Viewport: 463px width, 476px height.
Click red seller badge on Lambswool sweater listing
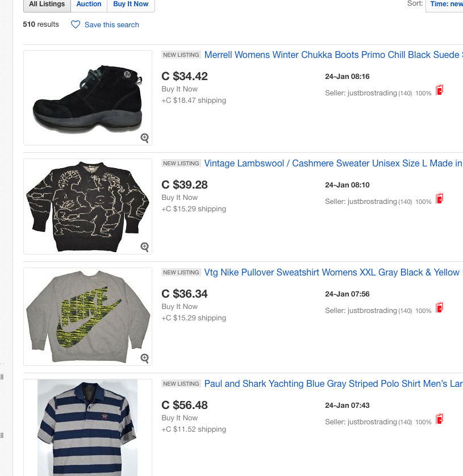tap(439, 199)
